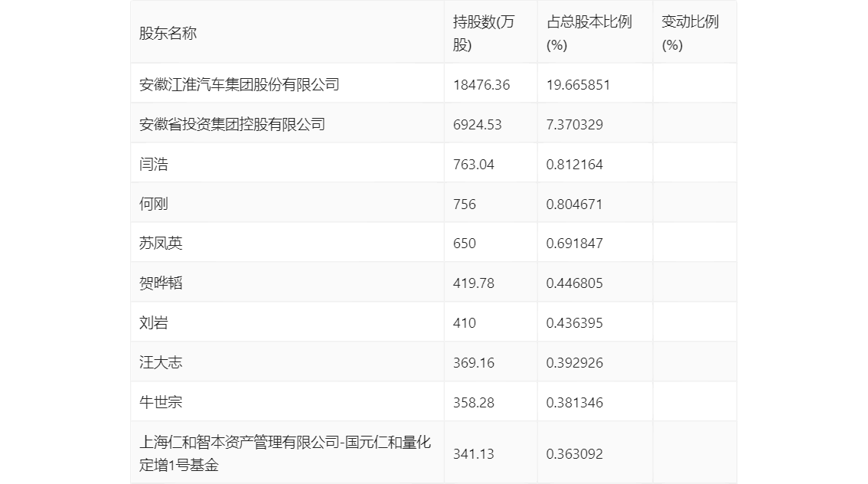Click the 股东名称 column header

point(168,33)
